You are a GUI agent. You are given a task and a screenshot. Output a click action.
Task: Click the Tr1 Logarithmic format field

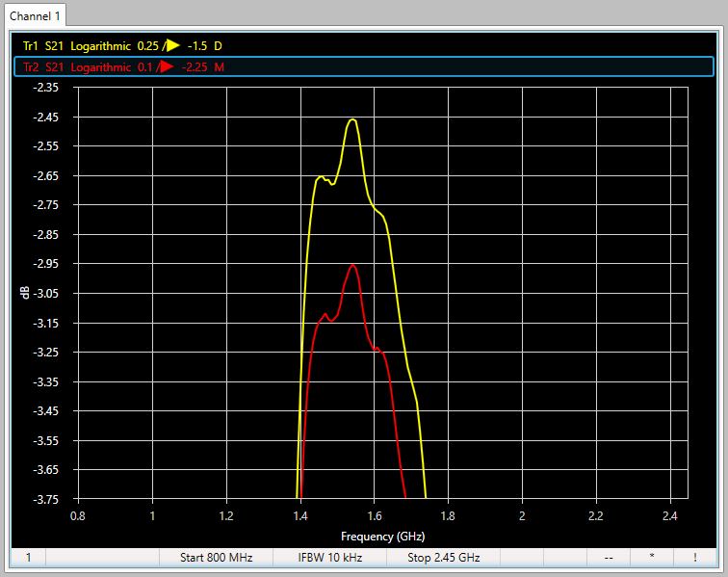click(101, 45)
